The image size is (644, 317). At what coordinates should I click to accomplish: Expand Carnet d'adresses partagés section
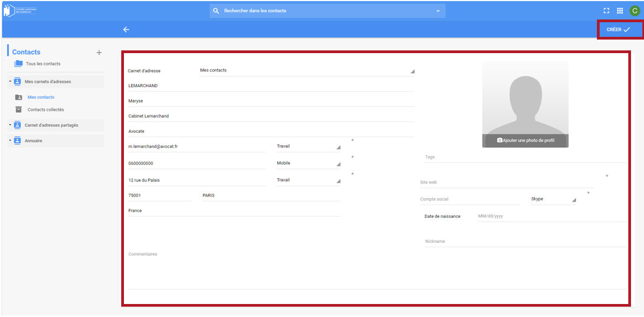tap(10, 125)
